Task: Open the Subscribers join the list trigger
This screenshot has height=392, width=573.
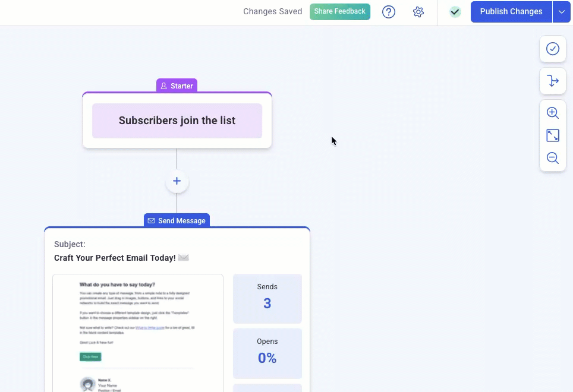Action: [x=177, y=121]
